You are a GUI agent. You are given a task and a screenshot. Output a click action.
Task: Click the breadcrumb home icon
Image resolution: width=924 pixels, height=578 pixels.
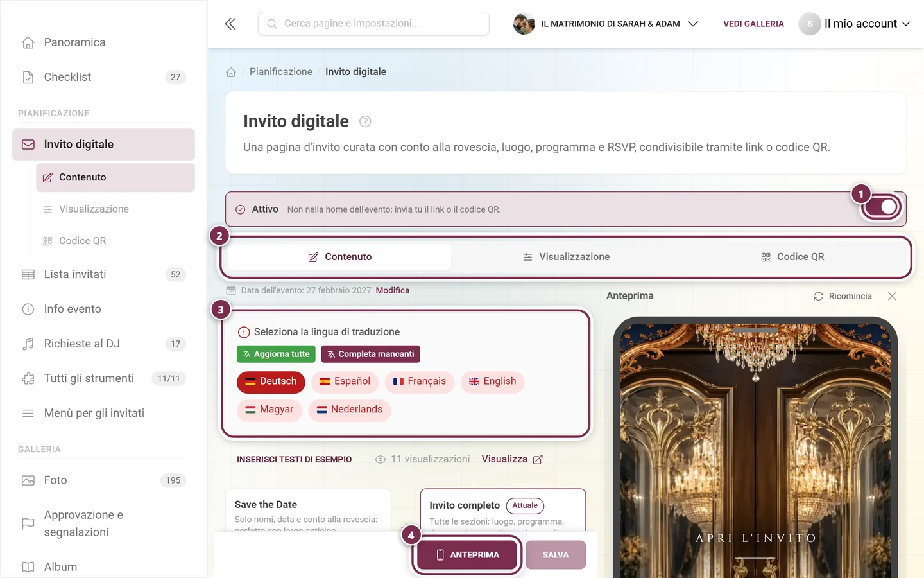point(231,72)
